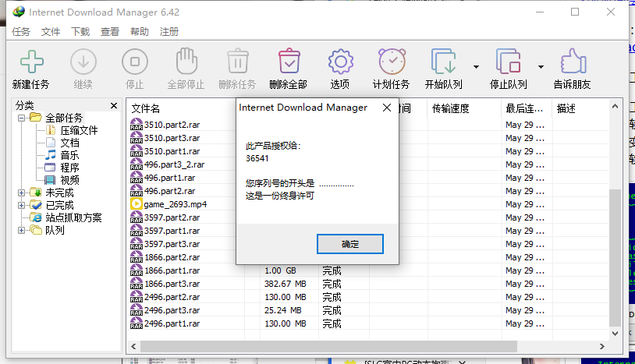The height and width of the screenshot is (364, 635).
Task: Select file 496.part1.rar
Action: click(x=169, y=178)
